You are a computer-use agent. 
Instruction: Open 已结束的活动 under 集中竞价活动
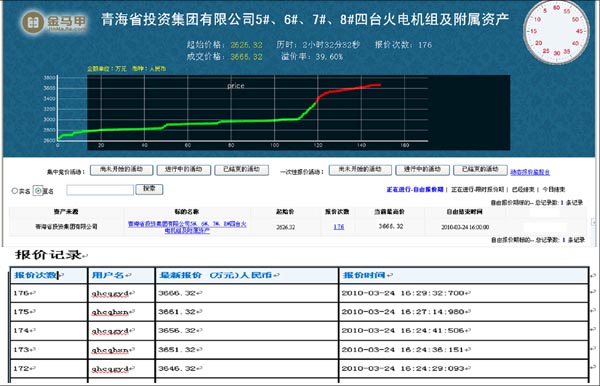coord(241,170)
